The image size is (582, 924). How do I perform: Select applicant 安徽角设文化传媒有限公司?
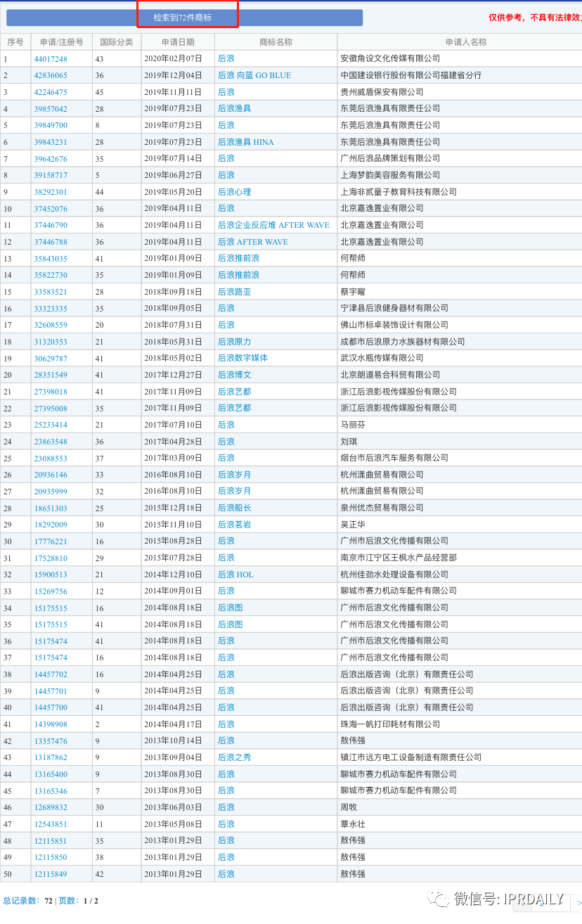[x=390, y=59]
